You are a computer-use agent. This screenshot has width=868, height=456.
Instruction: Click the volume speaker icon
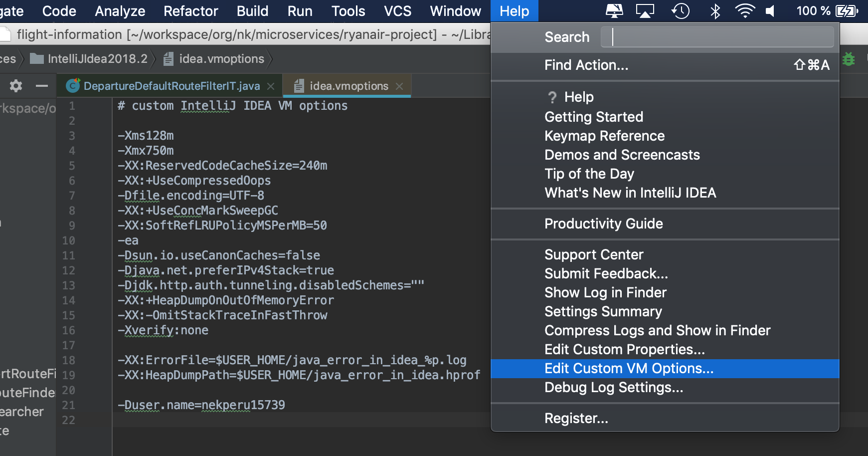[x=771, y=11]
